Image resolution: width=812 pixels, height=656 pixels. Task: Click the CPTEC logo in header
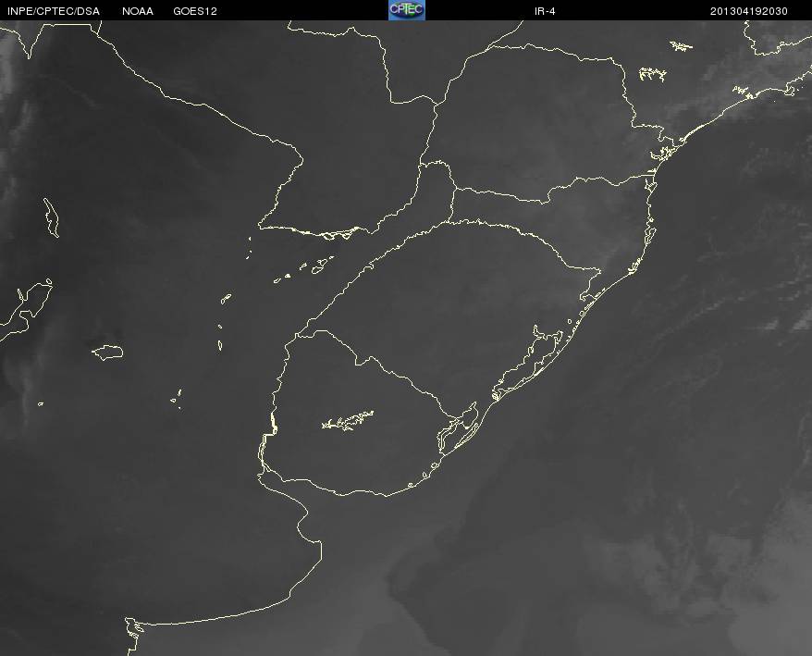pyautogui.click(x=407, y=10)
